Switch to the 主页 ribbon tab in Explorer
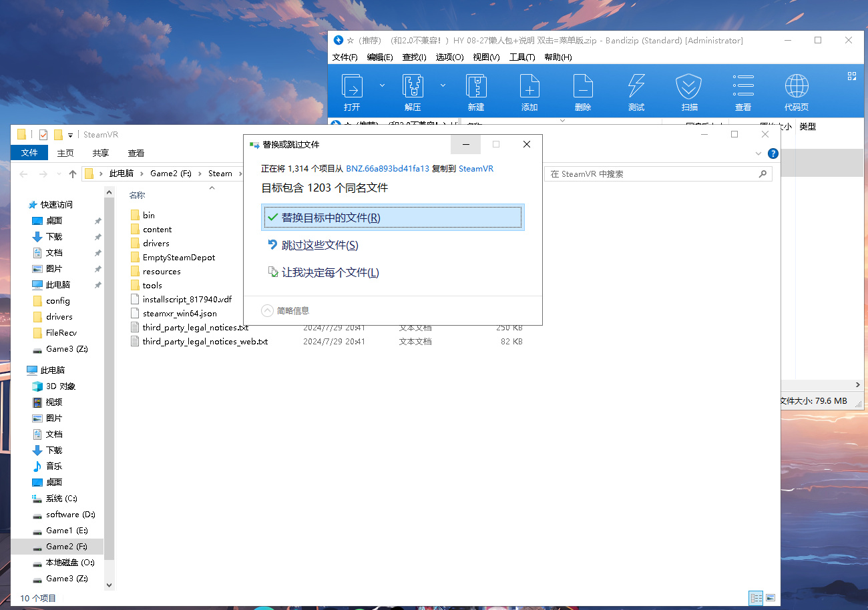Viewport: 868px width, 610px height. 65,153
